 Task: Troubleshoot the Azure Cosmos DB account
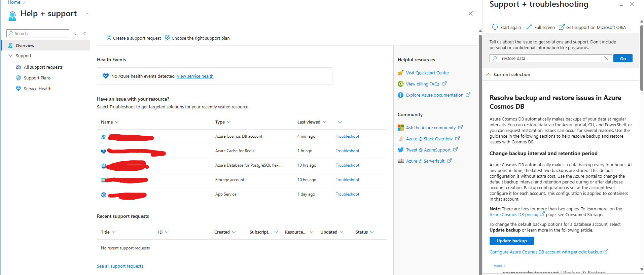coord(347,136)
